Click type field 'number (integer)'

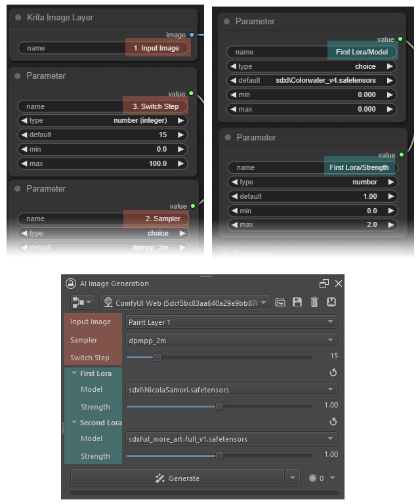[x=102, y=120]
